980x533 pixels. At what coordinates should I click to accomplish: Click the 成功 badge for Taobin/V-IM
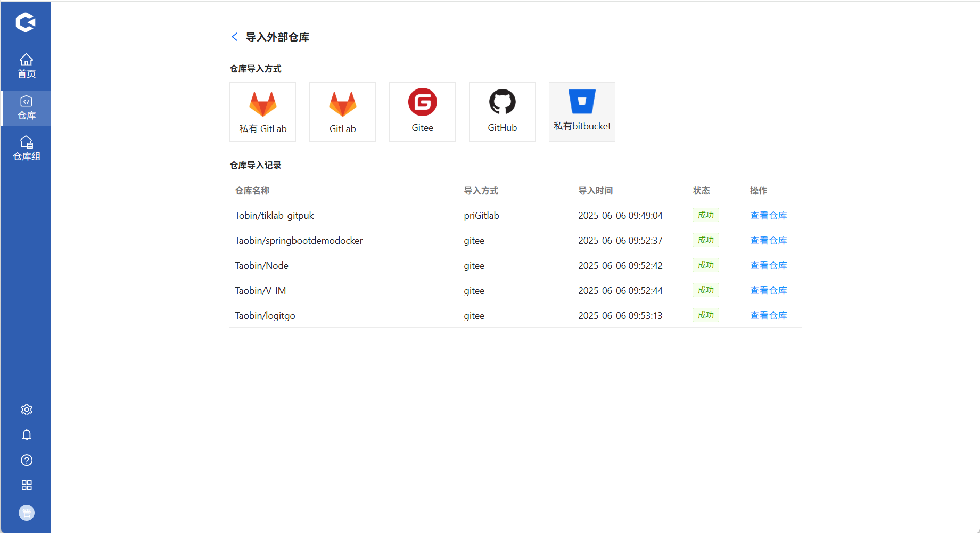(705, 290)
